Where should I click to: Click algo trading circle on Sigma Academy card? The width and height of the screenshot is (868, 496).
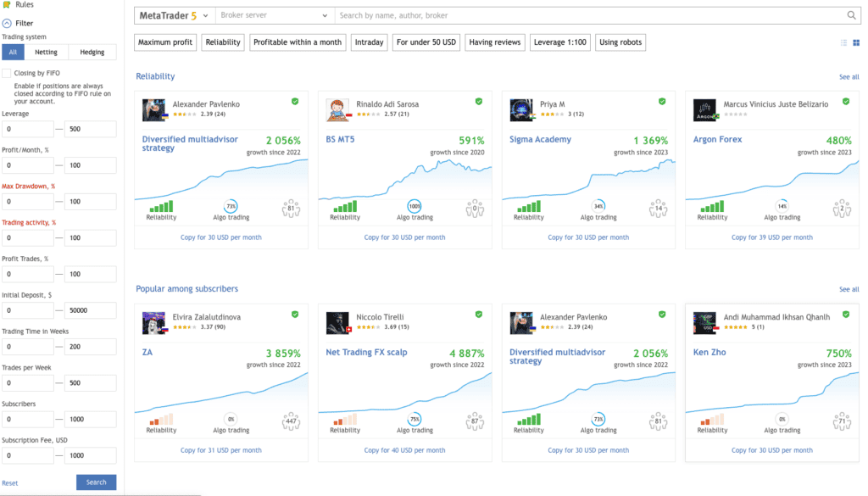(x=598, y=206)
